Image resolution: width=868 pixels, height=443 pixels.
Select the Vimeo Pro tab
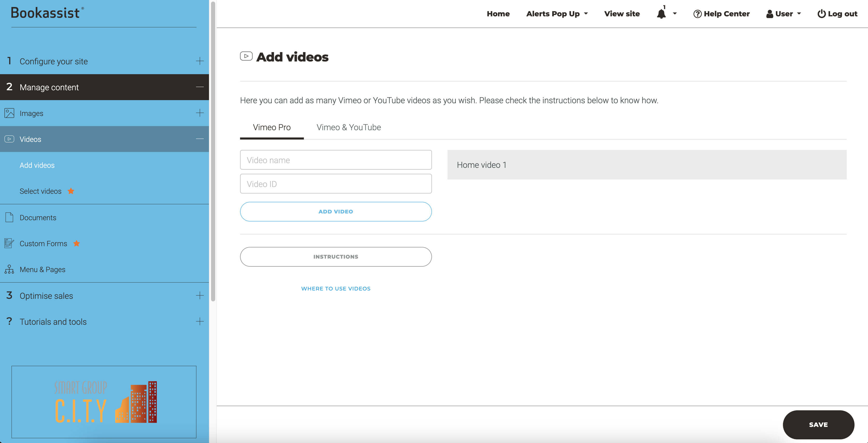point(272,127)
